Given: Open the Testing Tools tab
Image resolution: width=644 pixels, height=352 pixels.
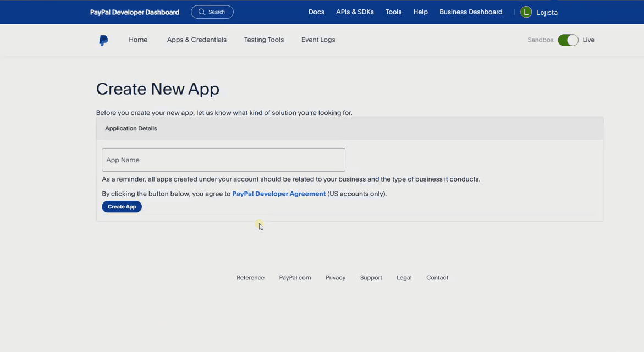Looking at the screenshot, I should [263, 40].
